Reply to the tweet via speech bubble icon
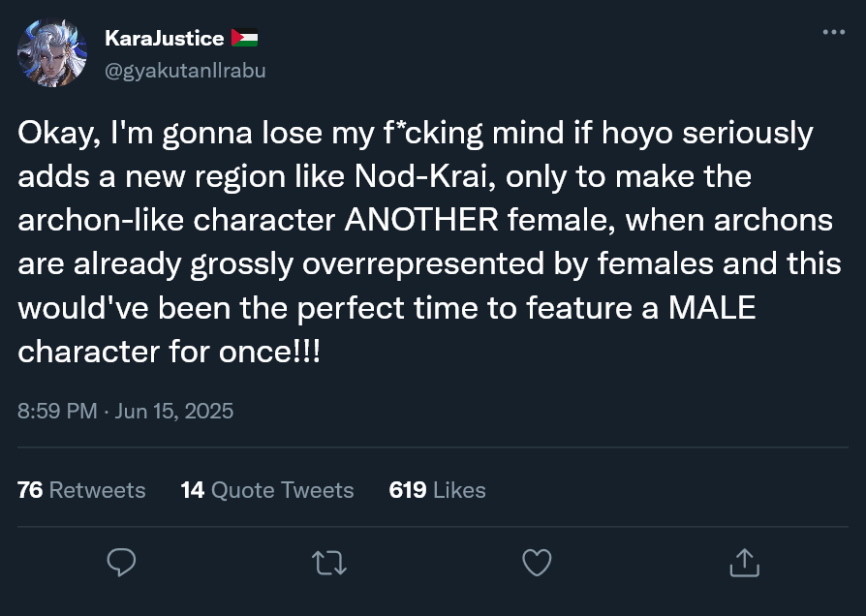Viewport: 866px width, 616px height. [121, 562]
